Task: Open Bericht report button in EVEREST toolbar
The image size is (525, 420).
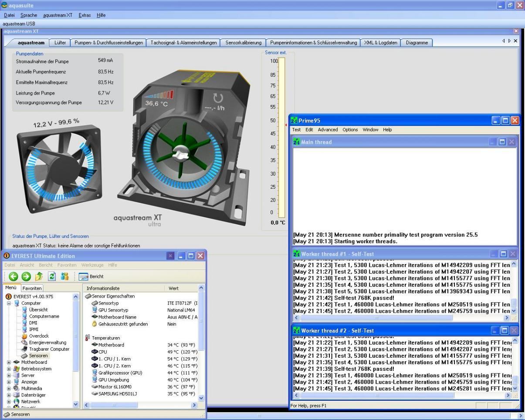Action: tap(91, 276)
